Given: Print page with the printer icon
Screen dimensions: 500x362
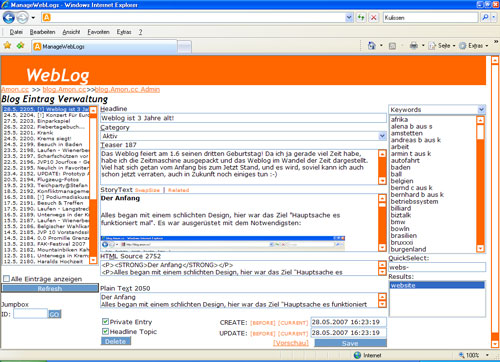Looking at the screenshot, I should point(414,46).
